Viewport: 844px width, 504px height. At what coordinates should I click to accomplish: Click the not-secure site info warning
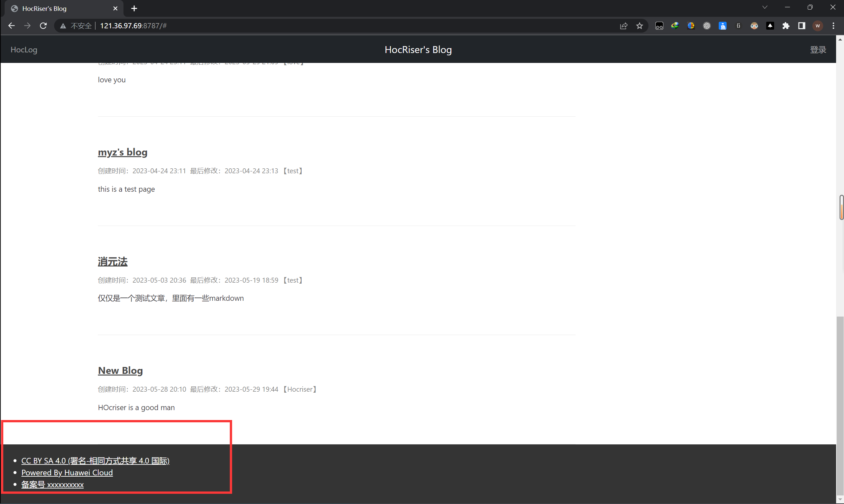click(x=76, y=26)
